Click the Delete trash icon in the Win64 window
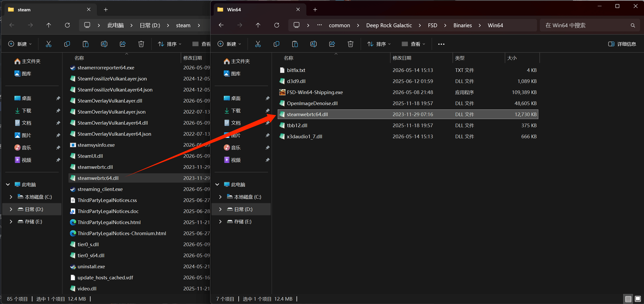644x304 pixels. pyautogui.click(x=351, y=44)
